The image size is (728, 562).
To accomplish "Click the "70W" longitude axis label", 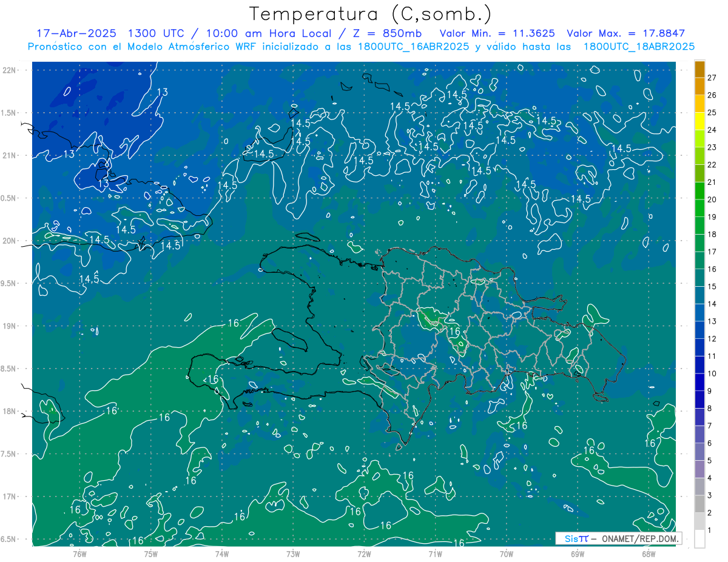I will 507,554.
